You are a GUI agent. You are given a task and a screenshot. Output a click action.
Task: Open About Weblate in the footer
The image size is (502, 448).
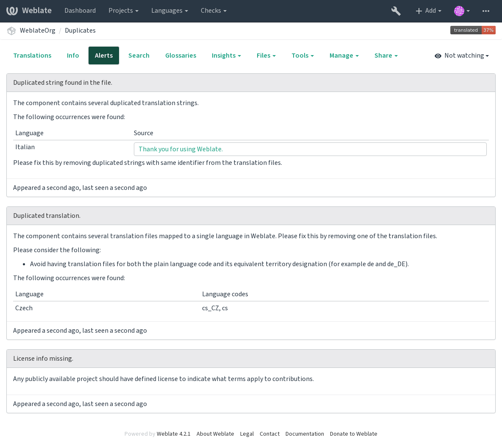click(x=215, y=434)
